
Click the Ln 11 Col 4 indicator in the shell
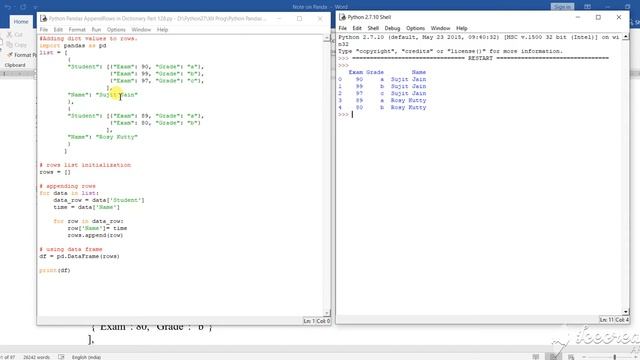pos(614,320)
